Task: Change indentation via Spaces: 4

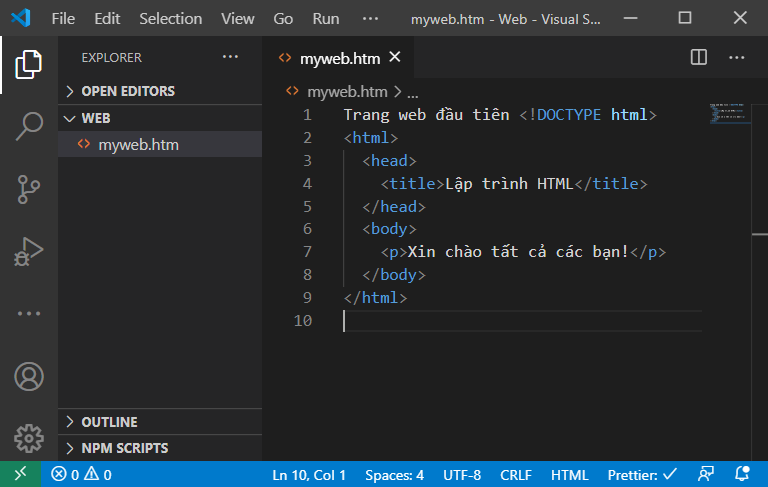Action: pos(394,475)
